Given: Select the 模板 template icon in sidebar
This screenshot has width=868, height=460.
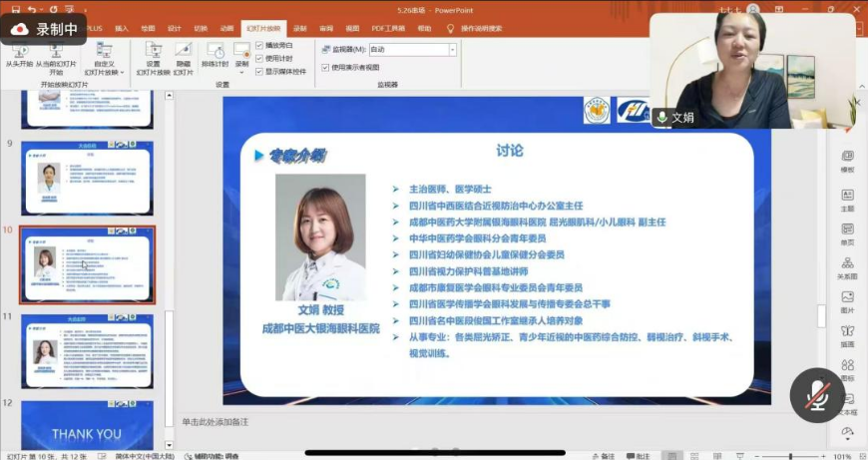Looking at the screenshot, I should tap(847, 162).
